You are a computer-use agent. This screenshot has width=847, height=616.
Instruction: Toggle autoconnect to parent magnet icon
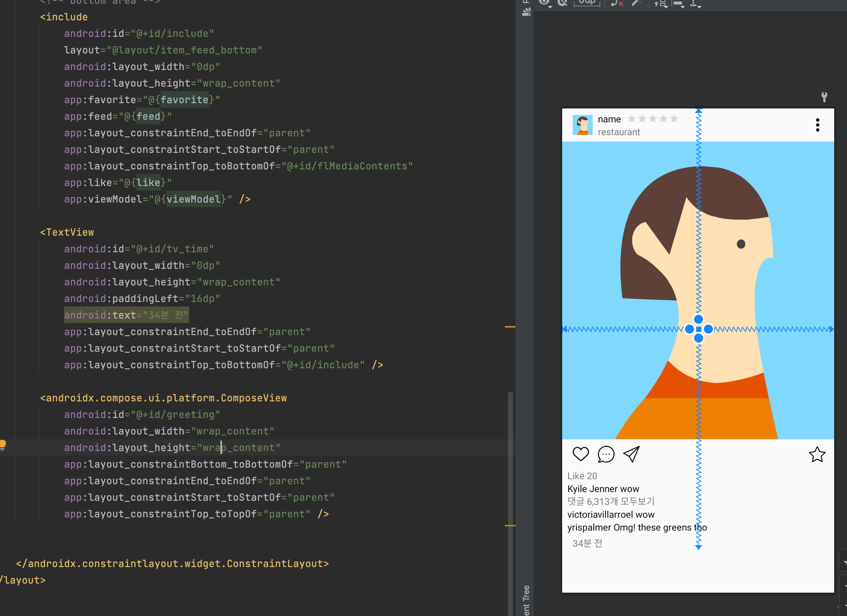[563, 3]
